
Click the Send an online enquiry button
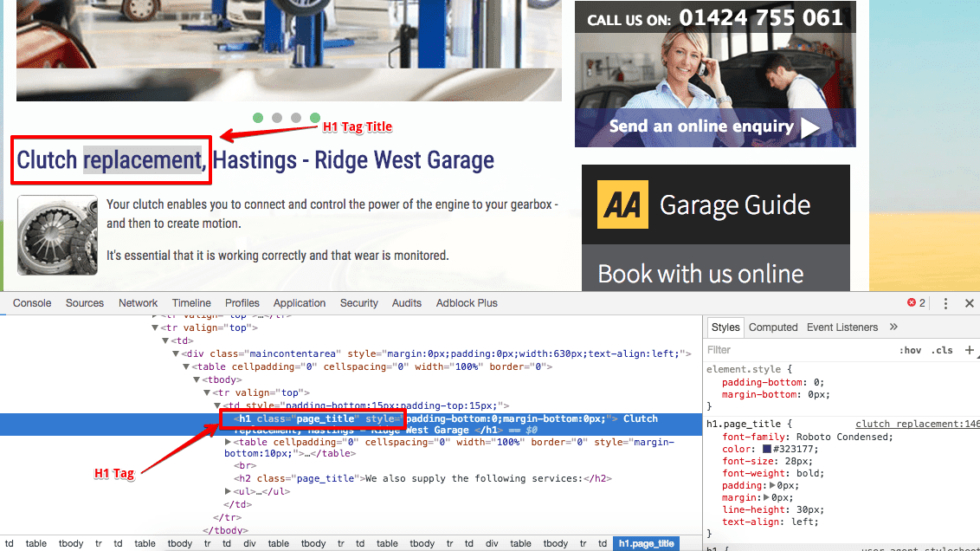coord(701,126)
